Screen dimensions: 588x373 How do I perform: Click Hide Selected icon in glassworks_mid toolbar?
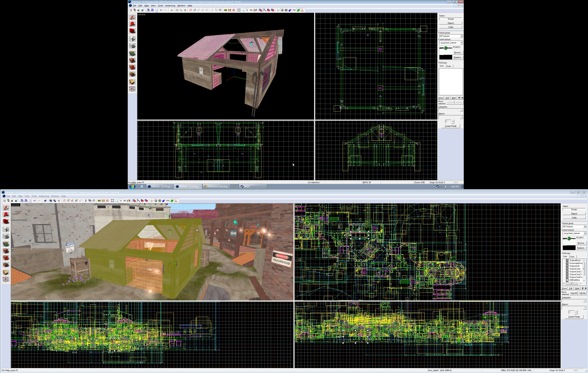coord(191,10)
